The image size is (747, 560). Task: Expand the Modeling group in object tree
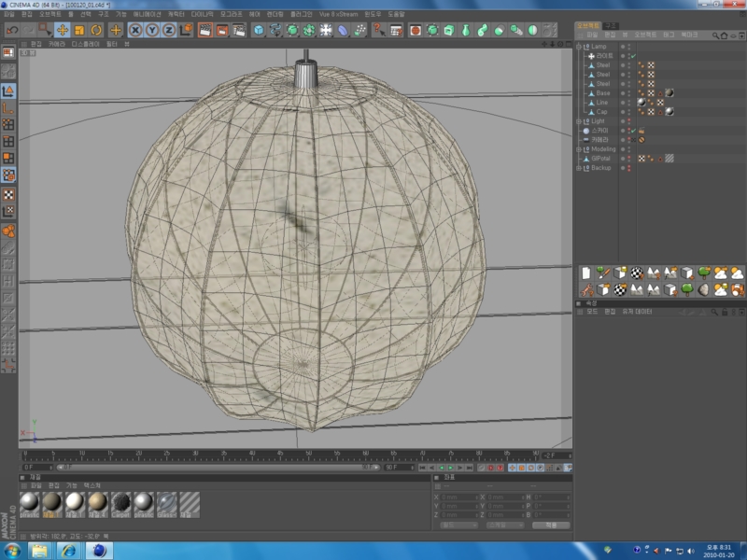(579, 149)
